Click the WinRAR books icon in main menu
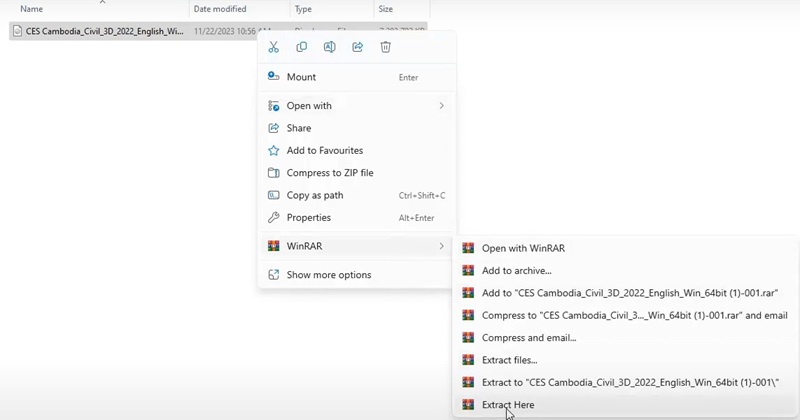This screenshot has width=800, height=420. coord(273,246)
